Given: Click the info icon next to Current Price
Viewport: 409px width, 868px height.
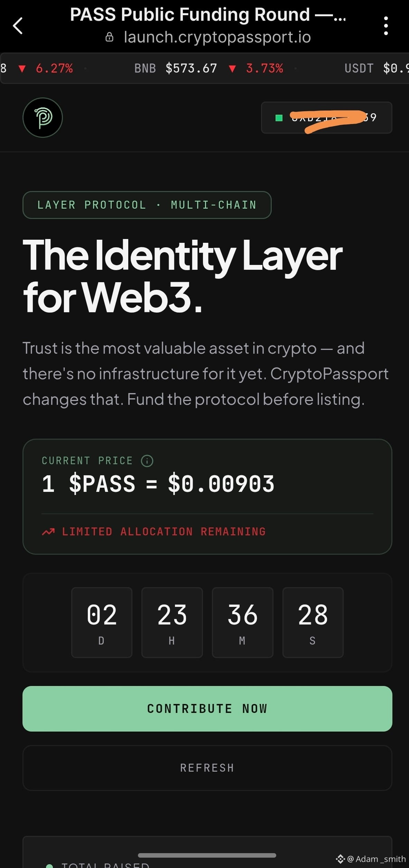Looking at the screenshot, I should coord(147,461).
